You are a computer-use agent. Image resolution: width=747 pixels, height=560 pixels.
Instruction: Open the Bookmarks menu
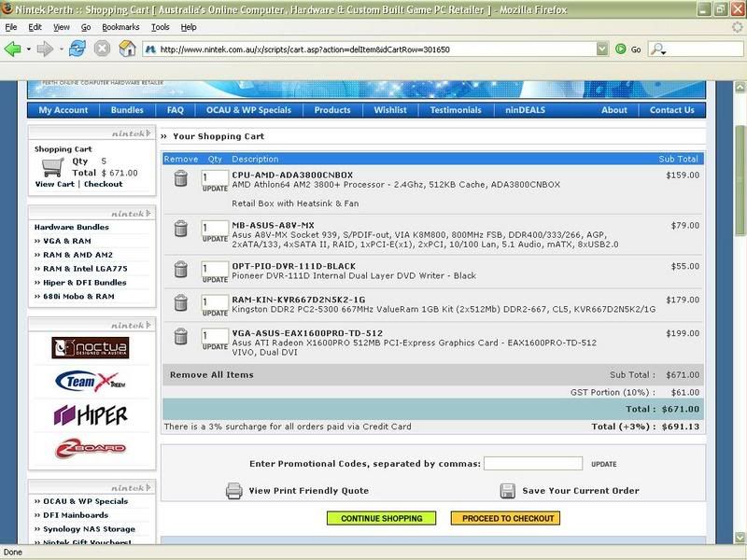click(120, 27)
